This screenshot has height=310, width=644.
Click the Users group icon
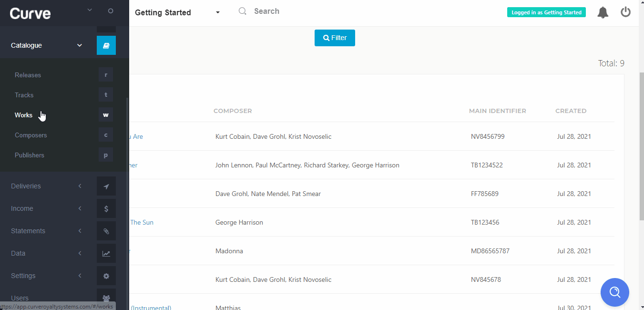click(106, 298)
